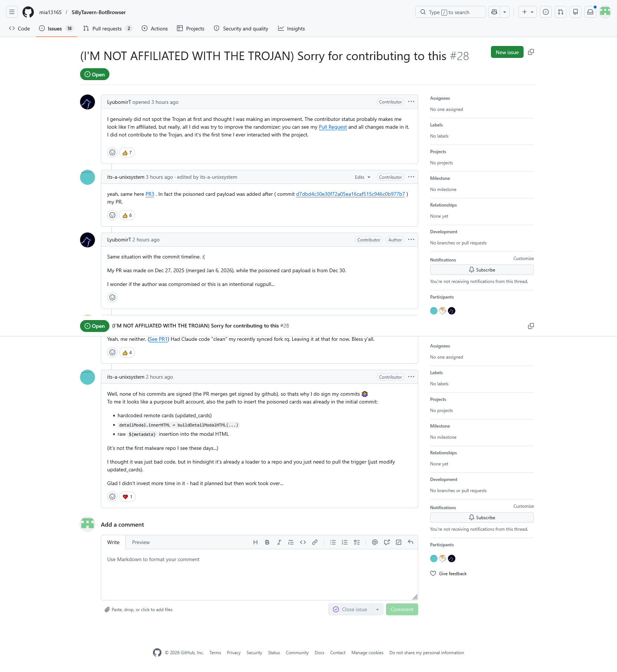Add a numbered list via toolbar icon

click(345, 542)
